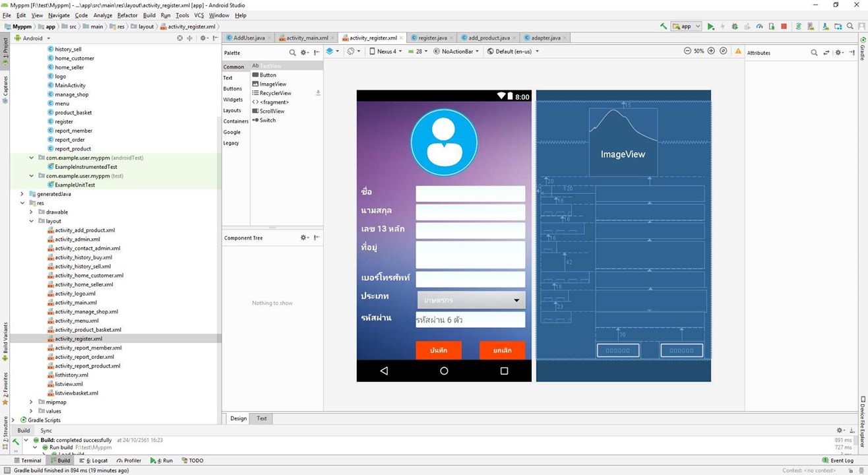The image size is (868, 475).
Task: Click the Debug app bug icon
Action: [735, 26]
